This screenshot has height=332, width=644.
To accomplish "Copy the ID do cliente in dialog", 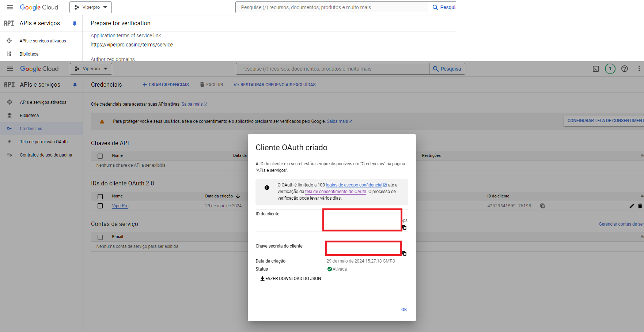I will (x=404, y=227).
